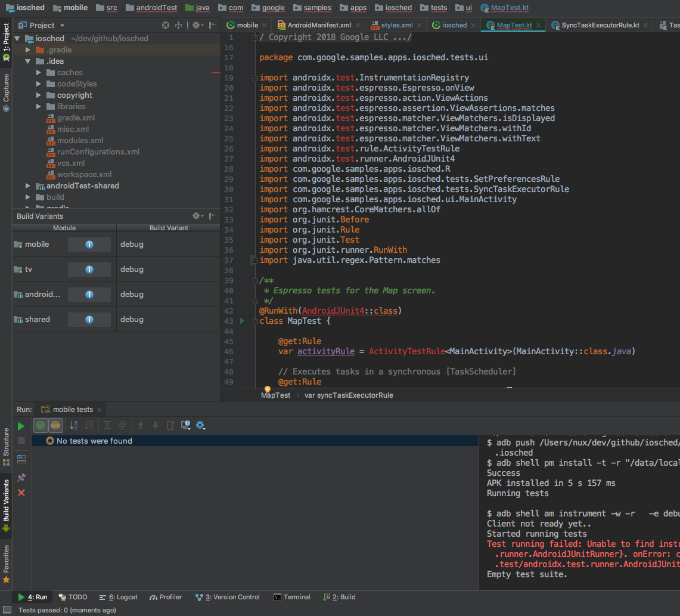The width and height of the screenshot is (680, 616).
Task: Open Project panel settings gear
Action: (197, 25)
